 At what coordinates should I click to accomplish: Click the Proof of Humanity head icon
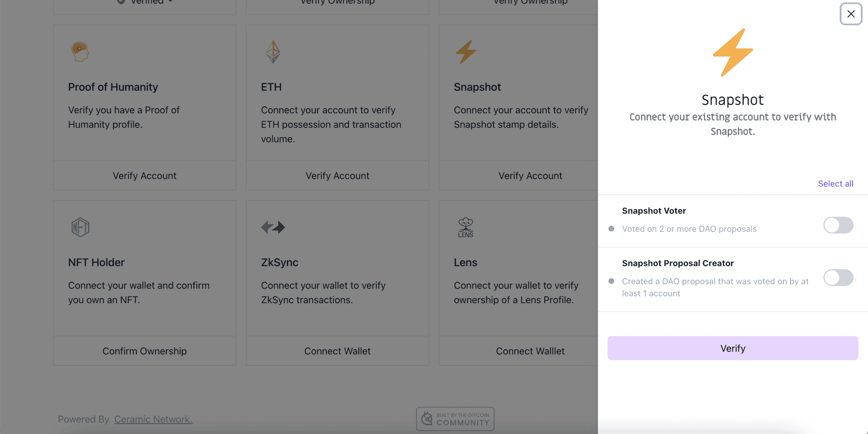[x=80, y=52]
